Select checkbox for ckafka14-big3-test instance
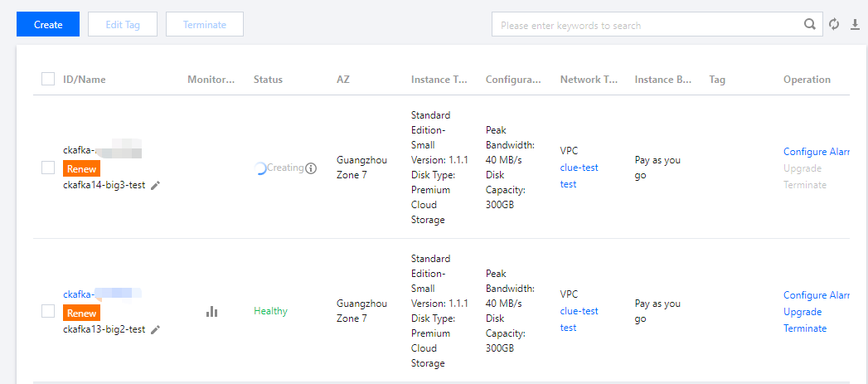Image resolution: width=868 pixels, height=384 pixels. tap(48, 168)
